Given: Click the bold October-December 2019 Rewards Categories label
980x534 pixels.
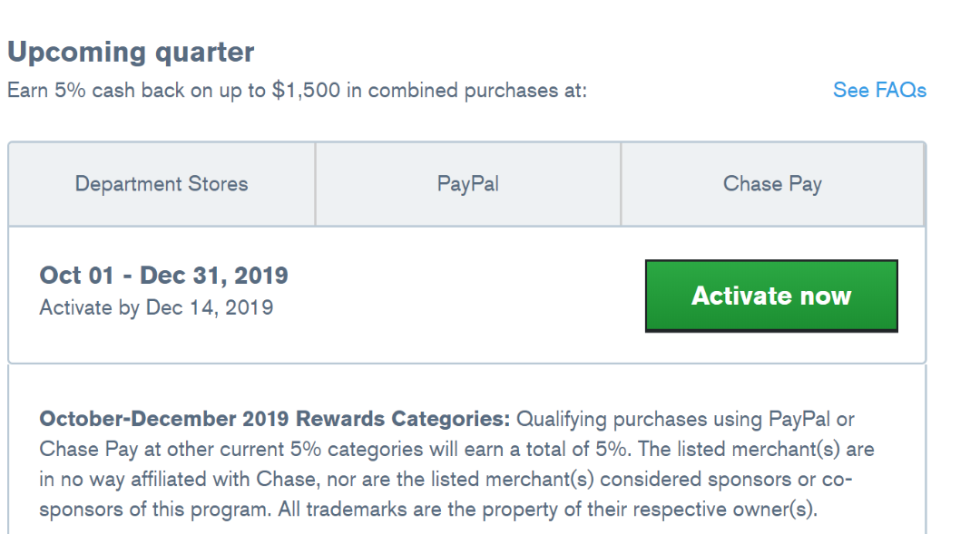Looking at the screenshot, I should (275, 420).
